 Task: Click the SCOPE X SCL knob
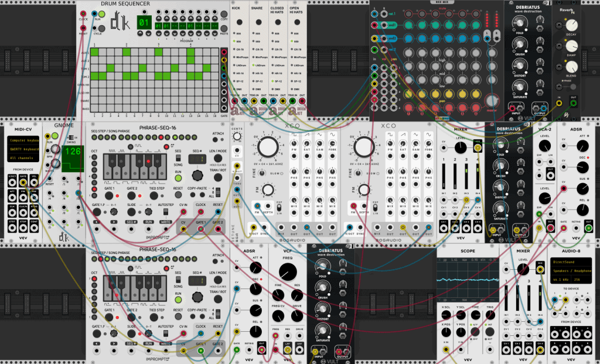pos(446,315)
